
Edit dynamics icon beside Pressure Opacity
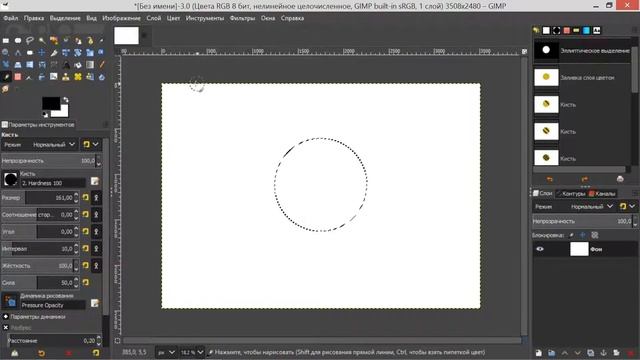[x=95, y=303]
